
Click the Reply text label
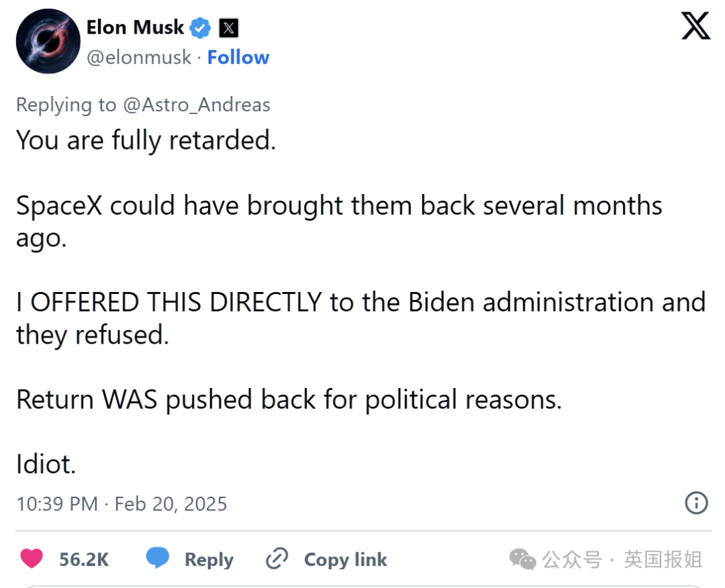tap(209, 560)
